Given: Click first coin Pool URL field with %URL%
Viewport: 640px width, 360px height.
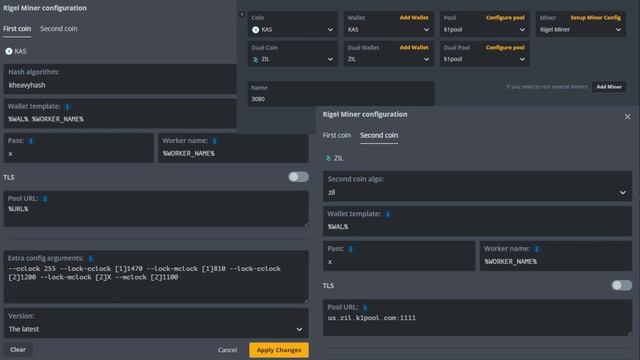Looking at the screenshot, I should [156, 208].
